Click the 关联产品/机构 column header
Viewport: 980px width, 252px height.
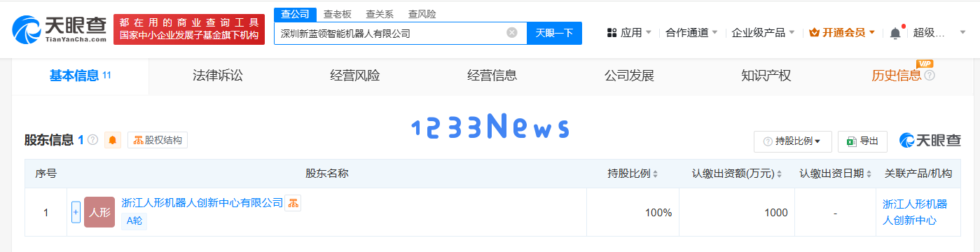918,174
